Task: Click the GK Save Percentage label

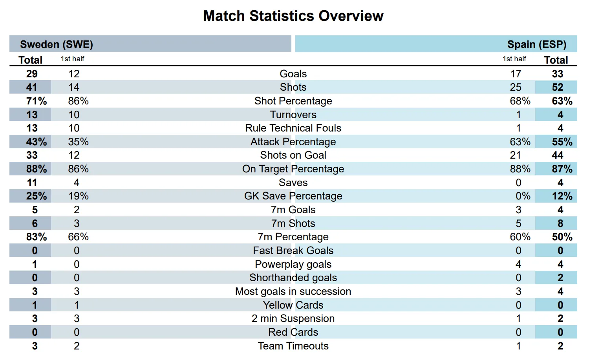Action: pyautogui.click(x=293, y=196)
